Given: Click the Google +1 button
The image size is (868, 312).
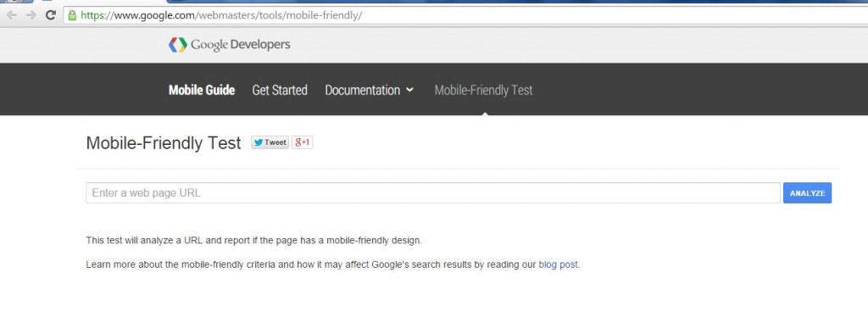Looking at the screenshot, I should [x=303, y=142].
